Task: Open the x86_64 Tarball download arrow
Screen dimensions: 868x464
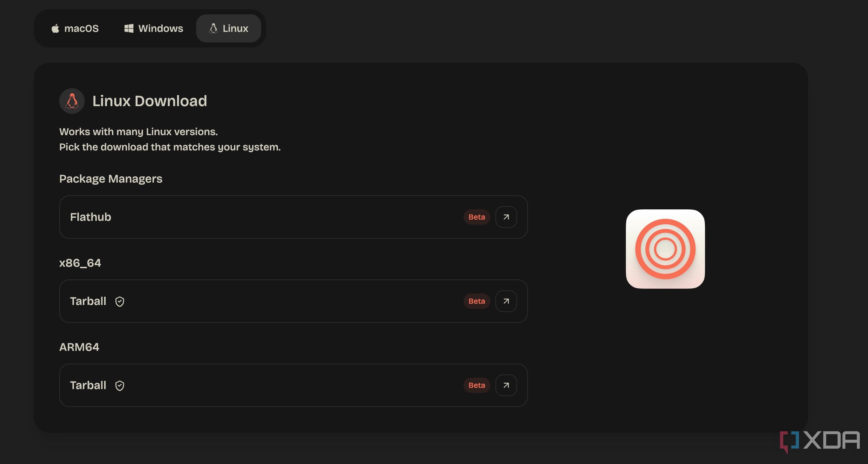Action: click(506, 301)
